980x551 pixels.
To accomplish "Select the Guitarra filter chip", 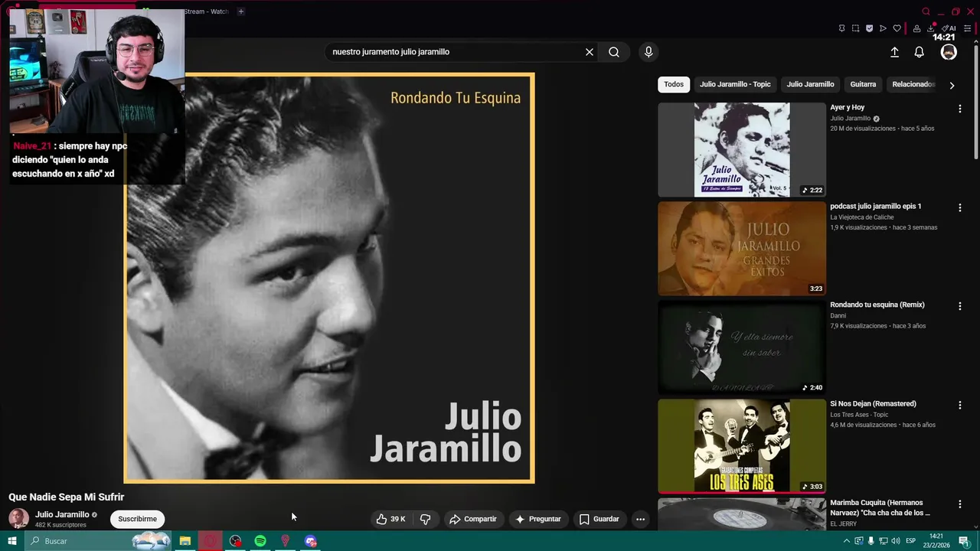I will [x=863, y=84].
